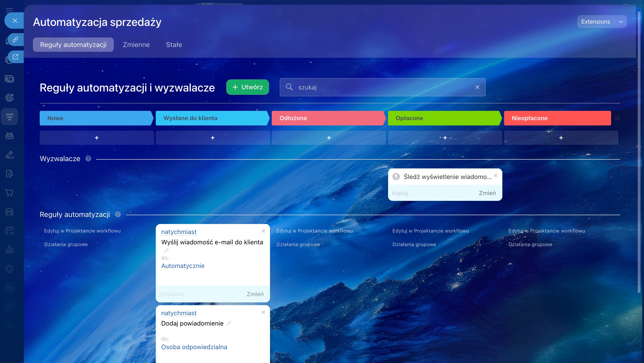
Task: Click Zmień on the e-mail rule
Action: (x=255, y=294)
